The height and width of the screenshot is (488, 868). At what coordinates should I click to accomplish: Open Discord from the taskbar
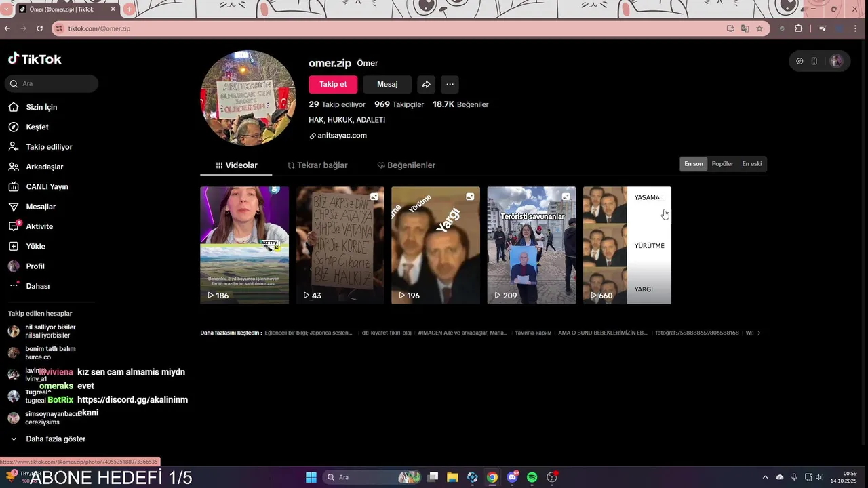(513, 477)
